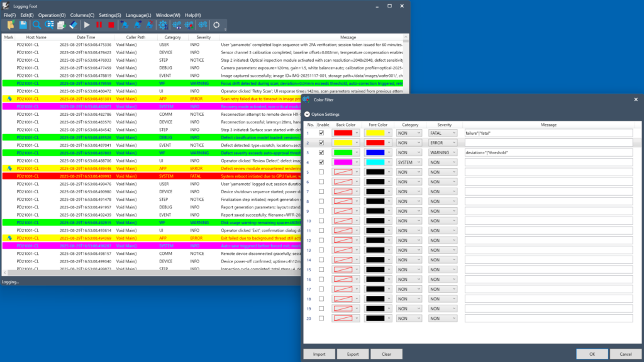Open the Columns(C) menu
Image resolution: width=644 pixels, height=362 pixels.
pos(82,14)
